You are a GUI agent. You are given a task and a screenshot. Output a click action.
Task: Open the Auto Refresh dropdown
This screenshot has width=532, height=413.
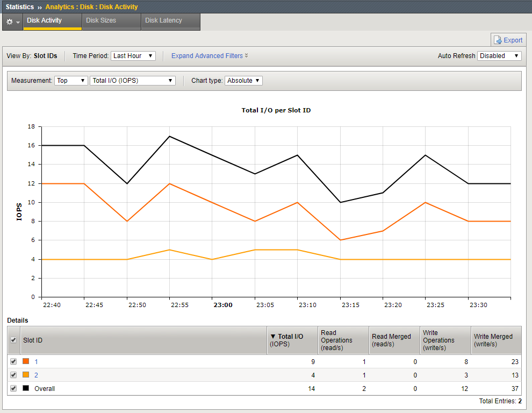[499, 56]
